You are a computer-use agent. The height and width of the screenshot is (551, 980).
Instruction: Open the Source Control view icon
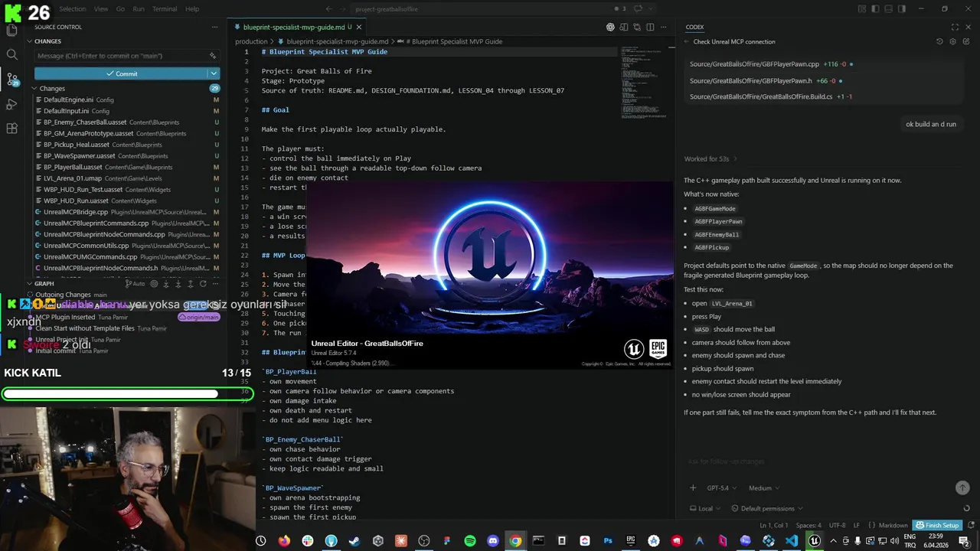(x=11, y=79)
